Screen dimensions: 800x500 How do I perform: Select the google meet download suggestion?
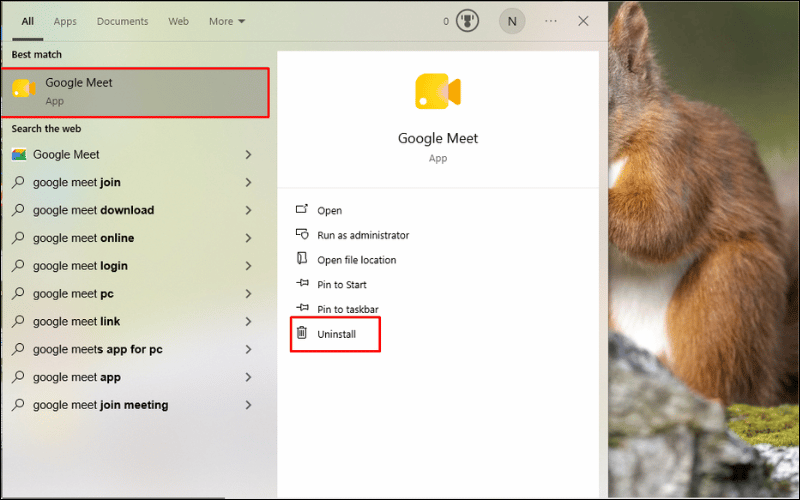point(133,210)
